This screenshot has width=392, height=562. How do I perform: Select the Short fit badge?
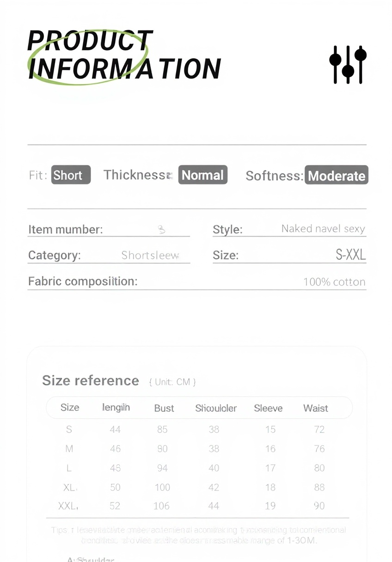71,175
